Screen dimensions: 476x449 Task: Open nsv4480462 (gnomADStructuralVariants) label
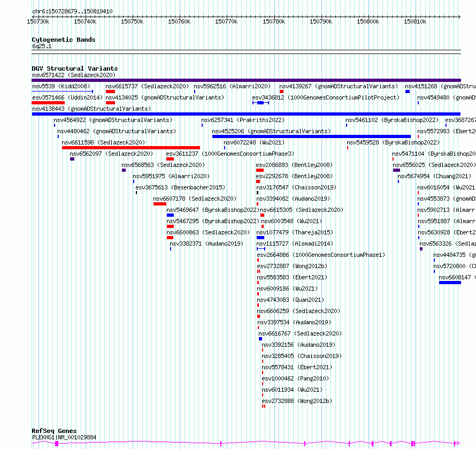tap(117, 131)
